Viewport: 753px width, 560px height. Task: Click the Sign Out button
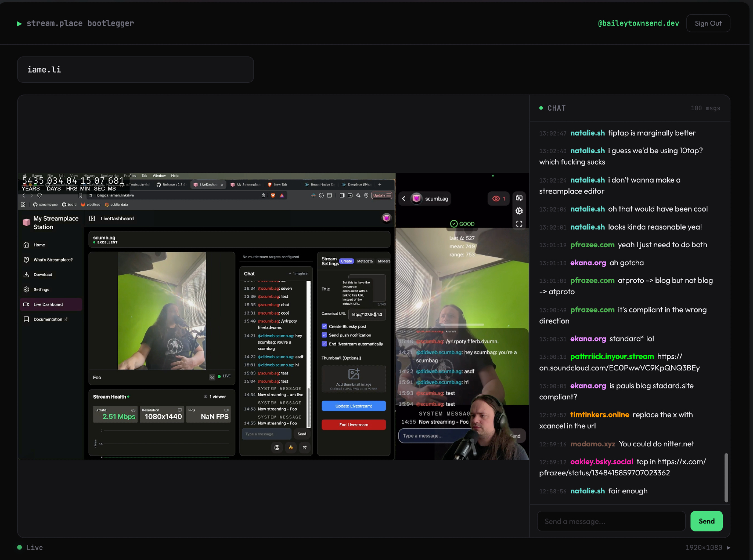pos(708,23)
